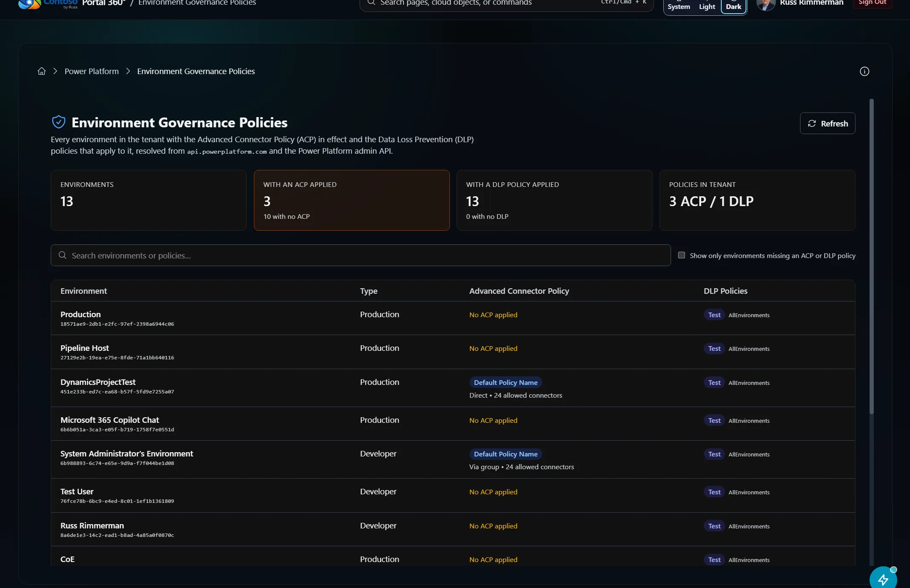Click the magnifier icon in environments search
The width and height of the screenshot is (910, 588).
(x=63, y=255)
